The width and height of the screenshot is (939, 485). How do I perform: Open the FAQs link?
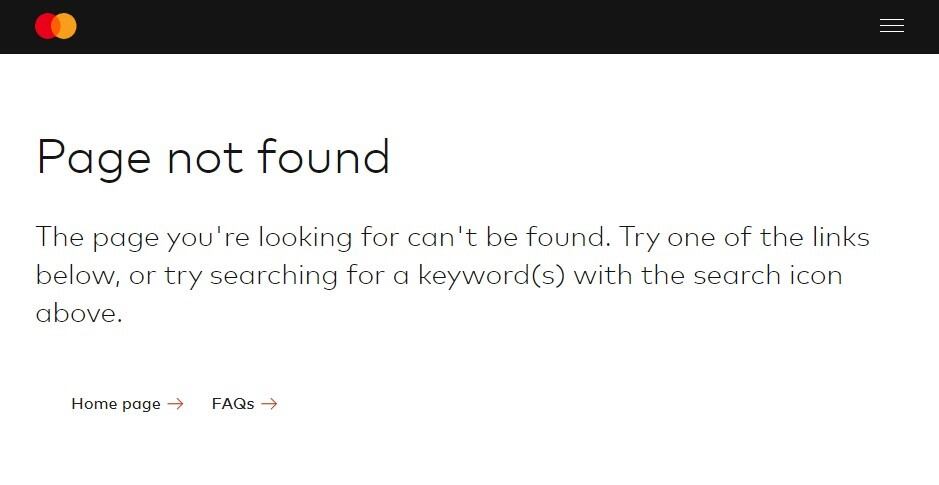pyautogui.click(x=233, y=404)
